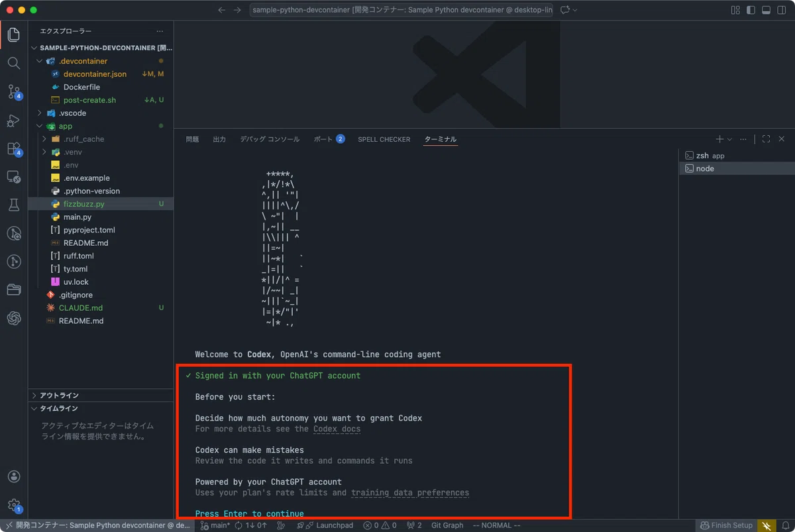Viewport: 795px width, 532px height.
Task: Open the Search view in the activity bar
Action: point(13,63)
